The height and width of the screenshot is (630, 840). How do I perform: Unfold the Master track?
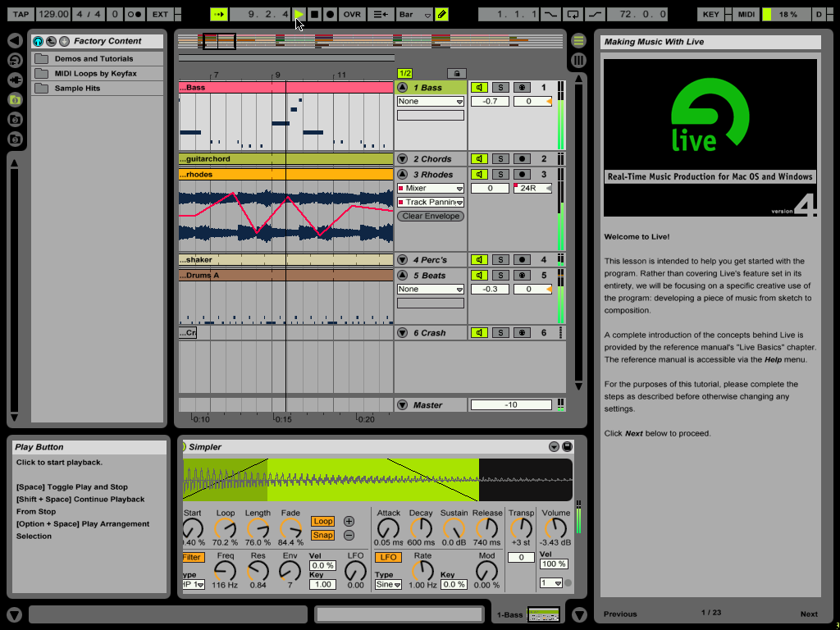[x=402, y=405]
